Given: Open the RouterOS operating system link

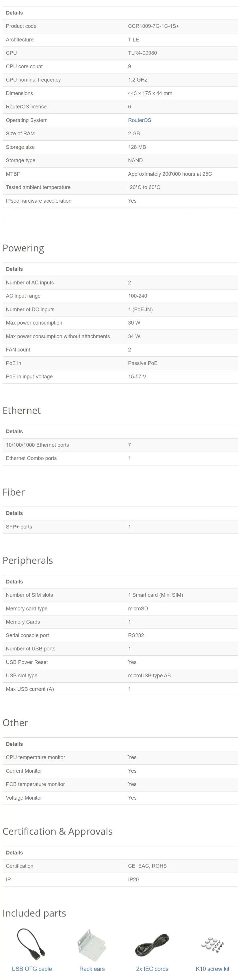Looking at the screenshot, I should [x=139, y=120].
